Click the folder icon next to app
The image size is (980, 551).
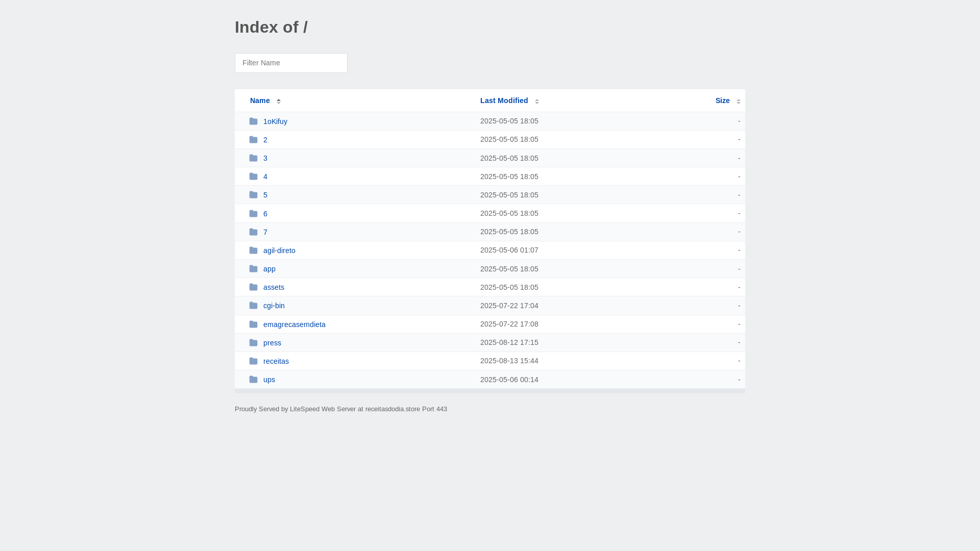253,268
